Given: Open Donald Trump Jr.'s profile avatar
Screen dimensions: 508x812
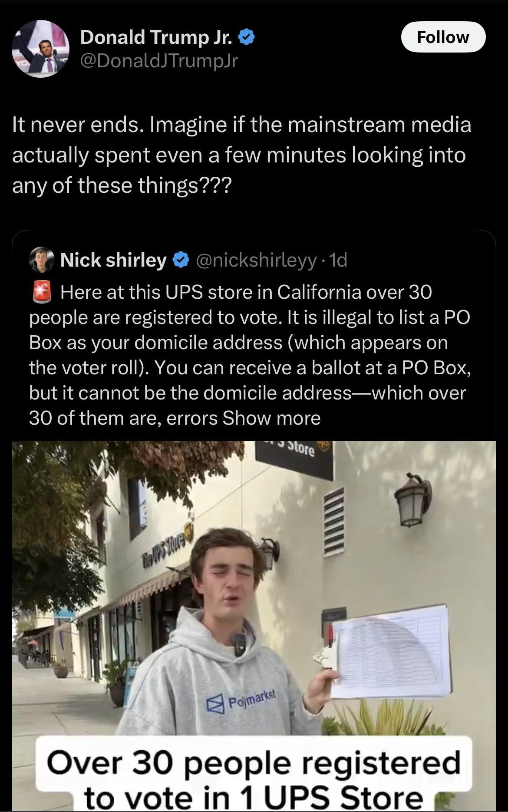Looking at the screenshot, I should point(40,49).
